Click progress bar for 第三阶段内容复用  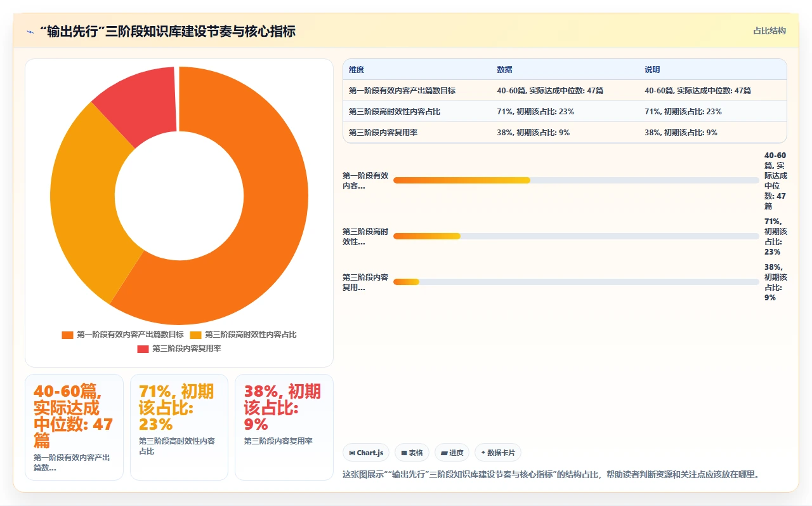coord(576,282)
